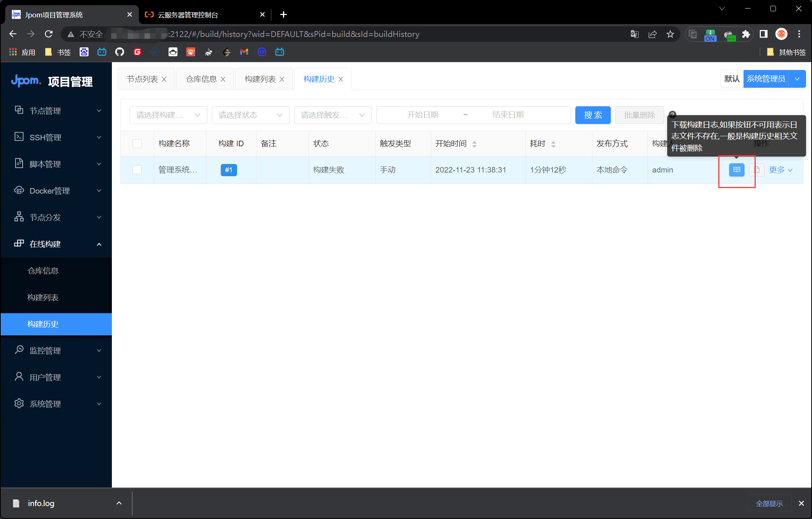Click the blue build log icon button
The width and height of the screenshot is (812, 519).
pyautogui.click(x=736, y=170)
